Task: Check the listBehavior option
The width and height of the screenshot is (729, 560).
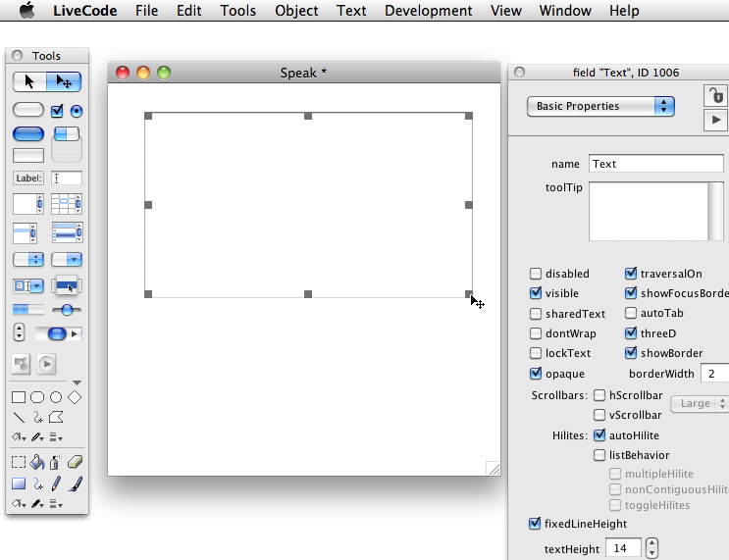Action: pos(599,454)
